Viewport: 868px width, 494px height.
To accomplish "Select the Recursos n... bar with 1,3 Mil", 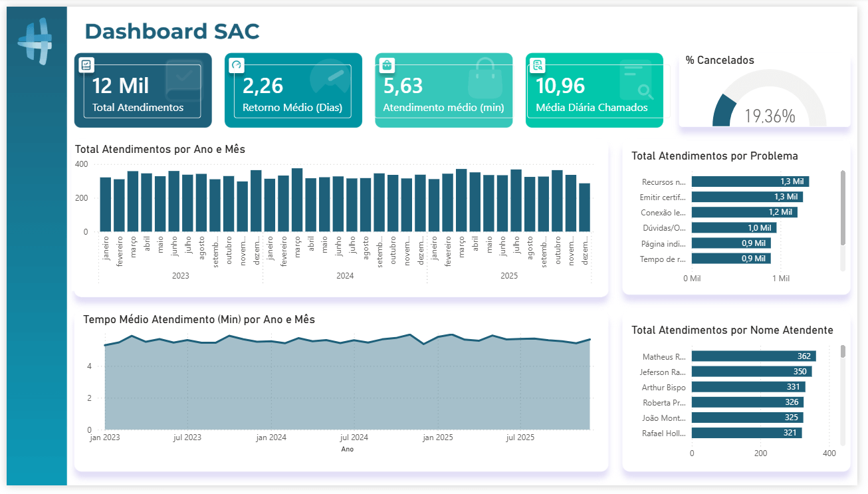I will tap(750, 182).
